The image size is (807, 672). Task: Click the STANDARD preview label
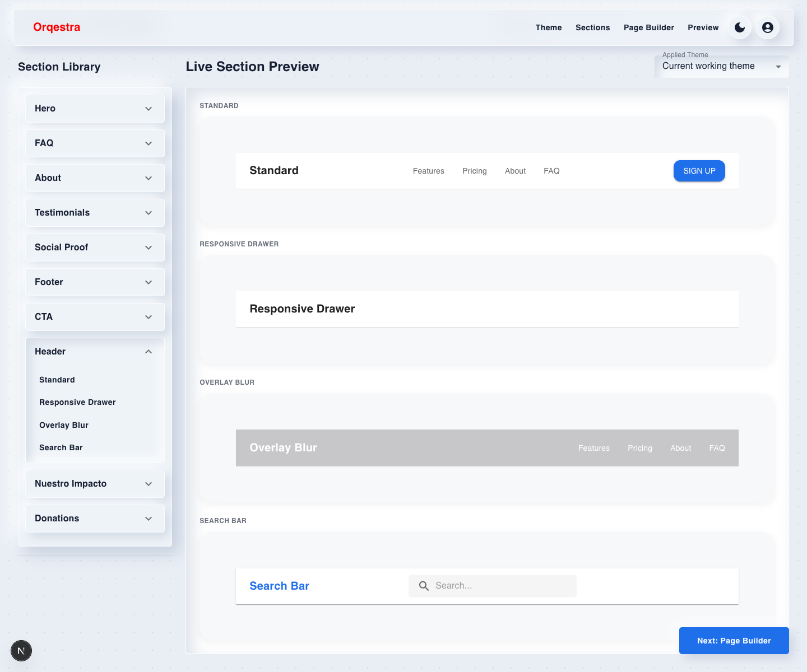pos(219,106)
